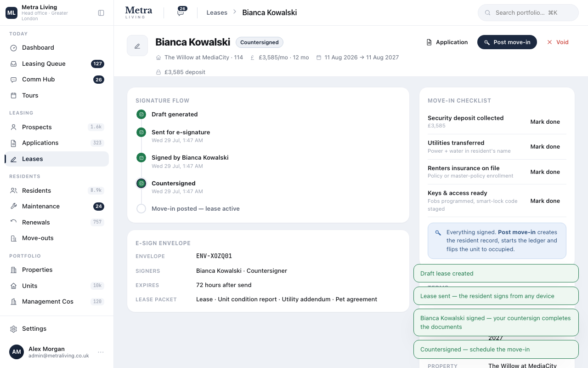Click the Countersigned status badge
The image size is (588, 368).
click(x=260, y=42)
